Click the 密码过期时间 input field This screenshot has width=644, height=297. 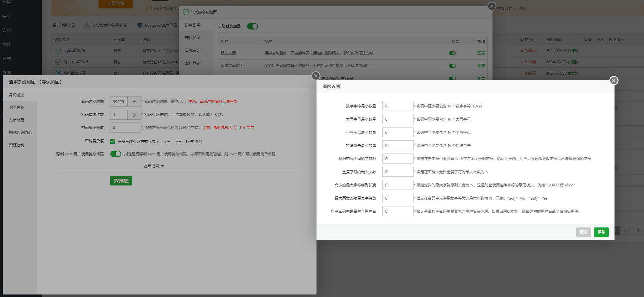(x=119, y=102)
